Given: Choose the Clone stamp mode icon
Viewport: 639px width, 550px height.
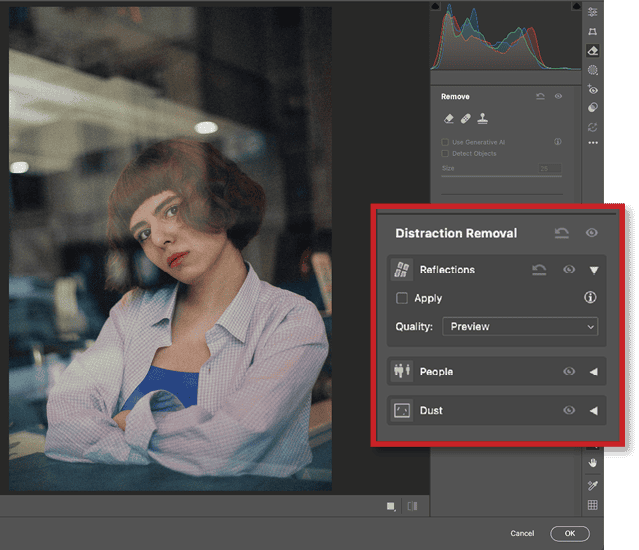Looking at the screenshot, I should pos(482,118).
